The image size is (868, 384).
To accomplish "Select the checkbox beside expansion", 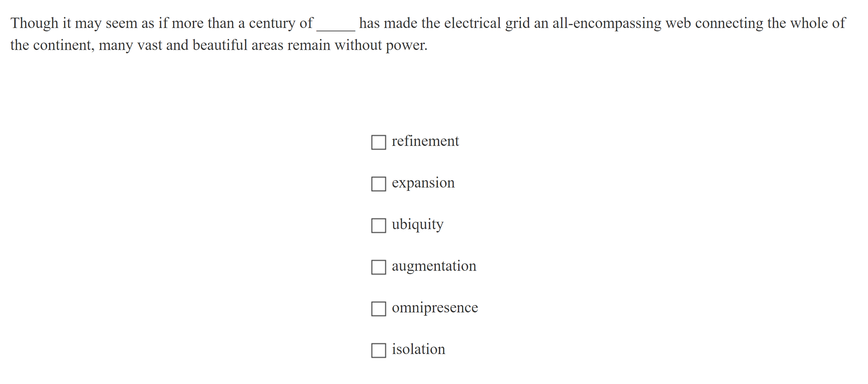I will pos(378,185).
